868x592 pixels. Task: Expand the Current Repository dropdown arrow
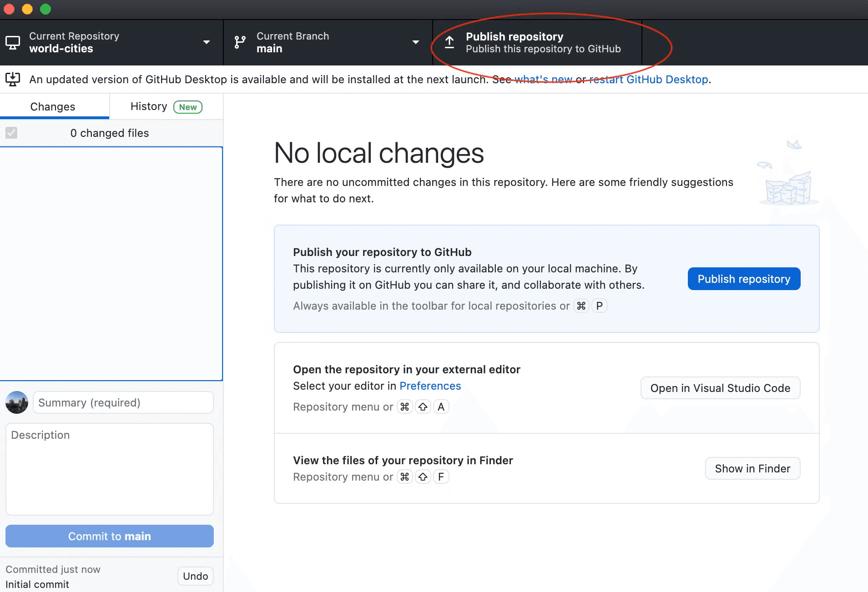point(207,42)
